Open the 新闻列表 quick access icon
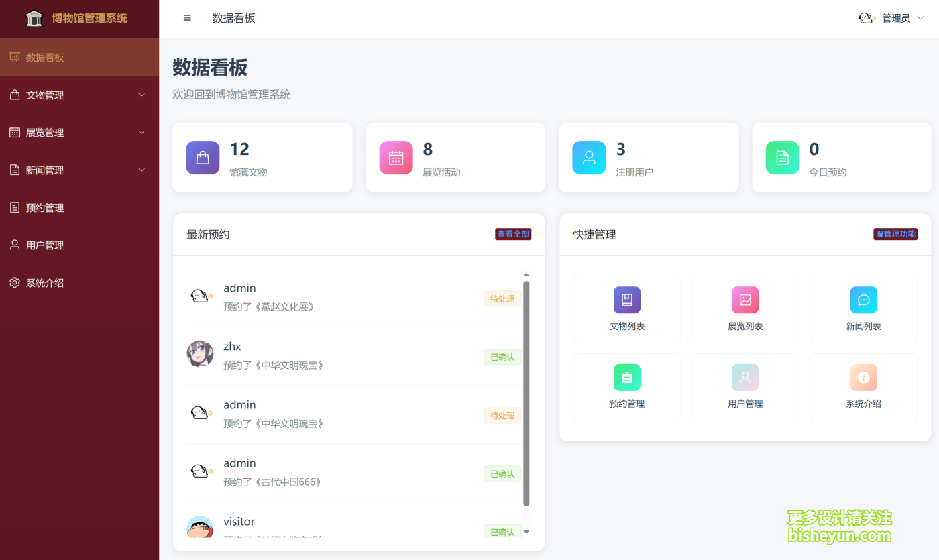 (863, 300)
